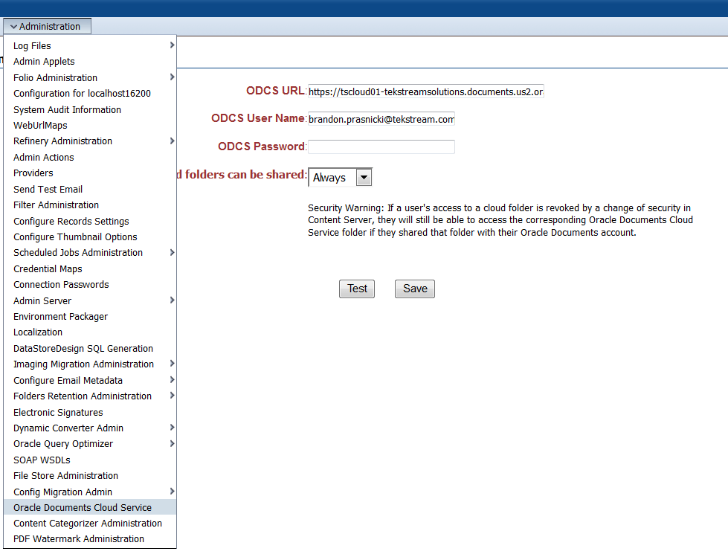Expand Config Migration Admin submenu arrow
This screenshot has width=728, height=560.
point(172,492)
